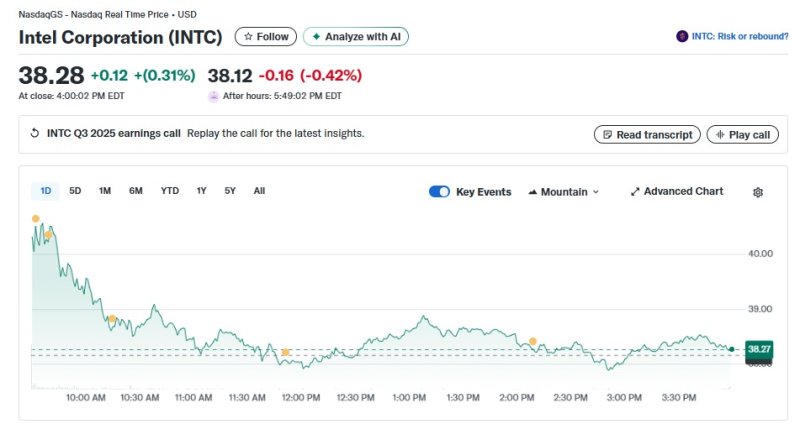Image resolution: width=800 pixels, height=424 pixels.
Task: Click the replay icon beside INTC Q3 2025
Action: pyautogui.click(x=35, y=134)
